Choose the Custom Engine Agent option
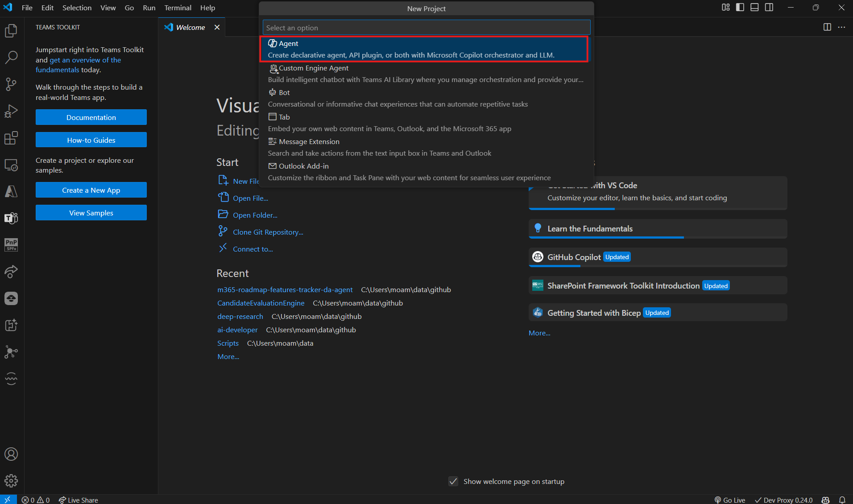Image resolution: width=853 pixels, height=504 pixels. point(426,74)
